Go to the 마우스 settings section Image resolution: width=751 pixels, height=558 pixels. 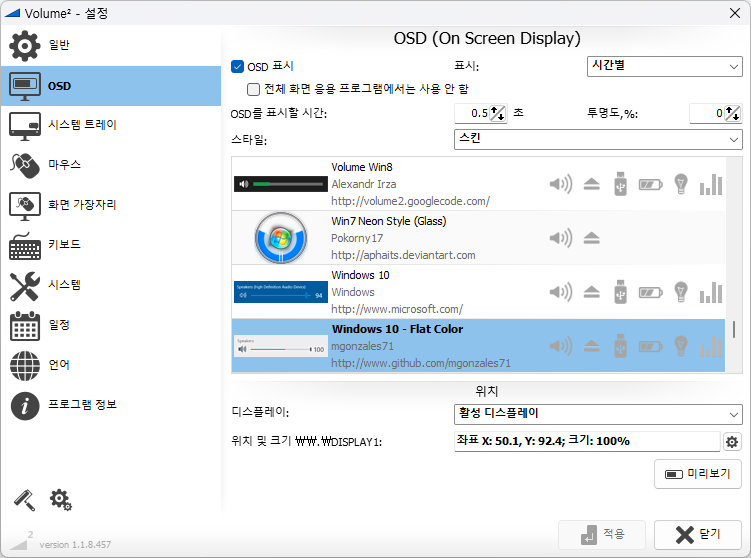click(x=111, y=165)
